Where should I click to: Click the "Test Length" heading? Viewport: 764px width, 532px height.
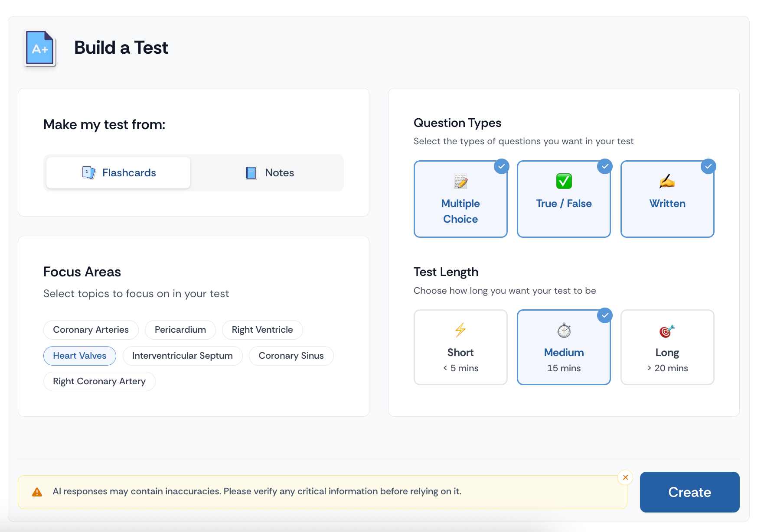coord(446,272)
